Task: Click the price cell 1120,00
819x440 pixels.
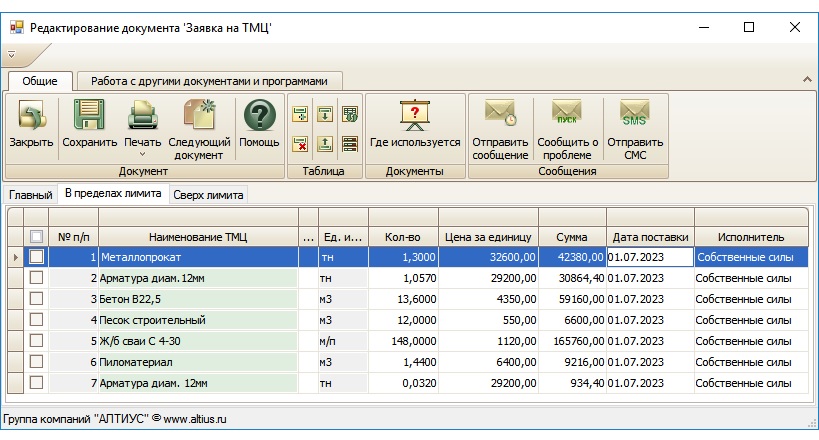Action: (488, 341)
